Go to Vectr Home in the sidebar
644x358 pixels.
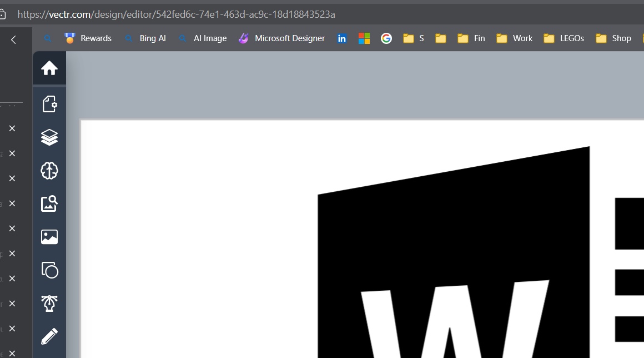click(49, 68)
